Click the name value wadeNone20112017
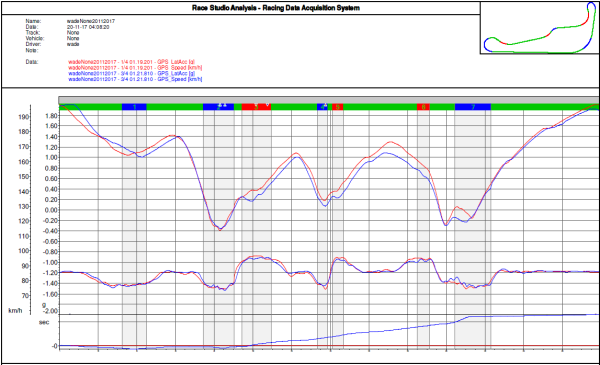This screenshot has height=365, width=600. click(x=91, y=21)
